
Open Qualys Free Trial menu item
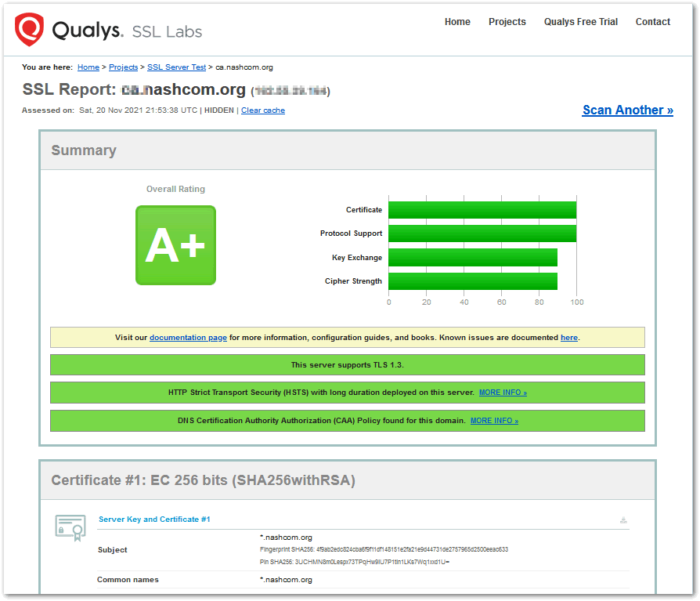(580, 22)
